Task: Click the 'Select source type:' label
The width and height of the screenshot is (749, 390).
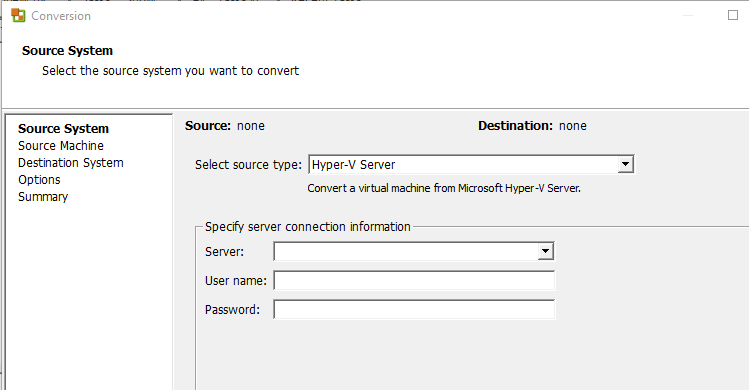Action: (x=248, y=165)
